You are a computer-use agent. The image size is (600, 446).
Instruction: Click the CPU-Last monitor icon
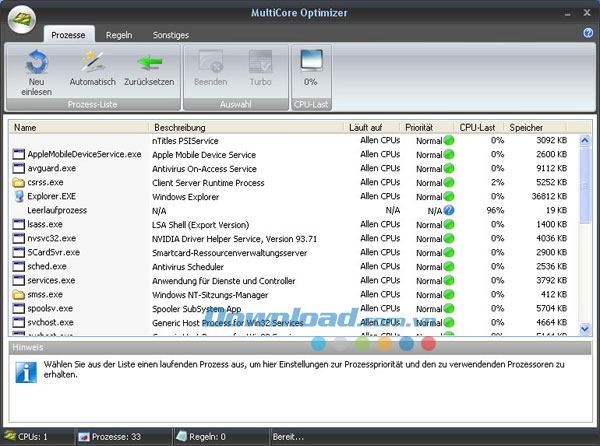tap(311, 60)
